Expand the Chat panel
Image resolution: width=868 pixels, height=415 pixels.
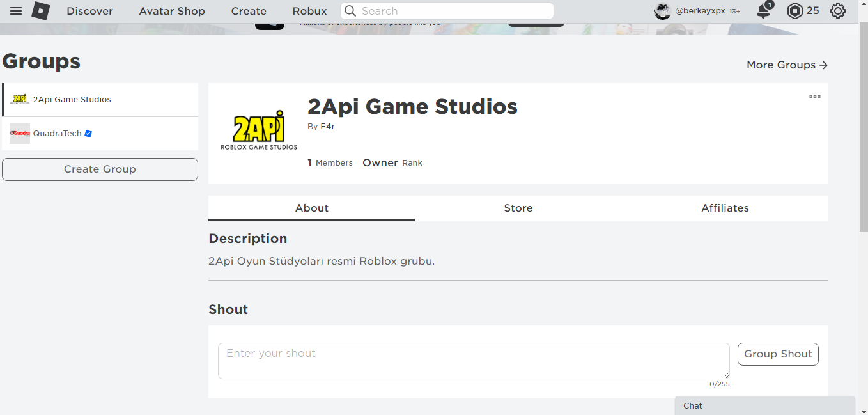(764, 405)
